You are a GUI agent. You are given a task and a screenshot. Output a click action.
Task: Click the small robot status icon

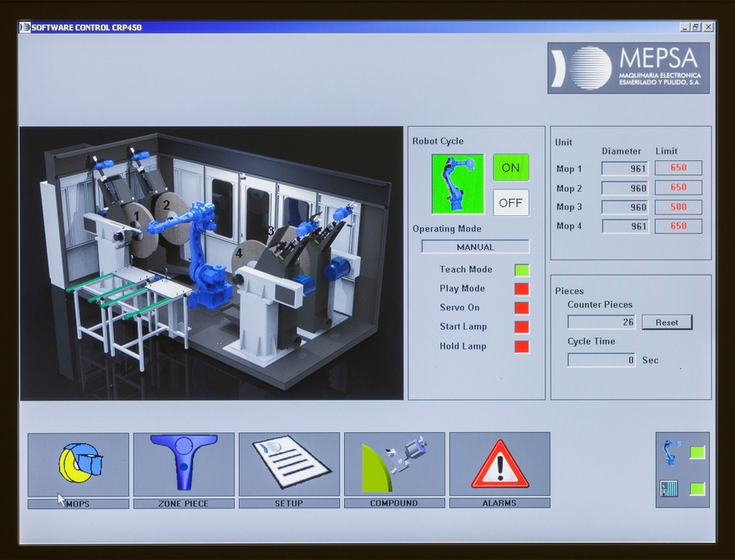[670, 452]
